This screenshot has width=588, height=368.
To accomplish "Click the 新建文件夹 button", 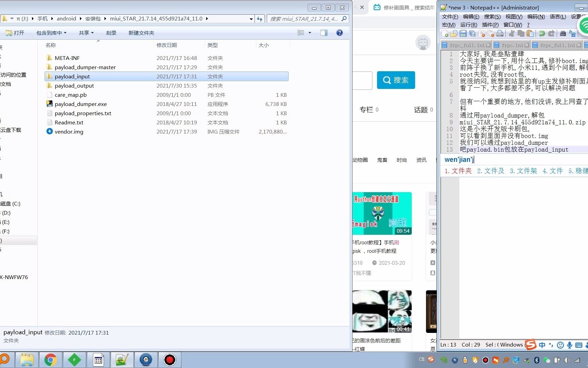I will pyautogui.click(x=141, y=33).
